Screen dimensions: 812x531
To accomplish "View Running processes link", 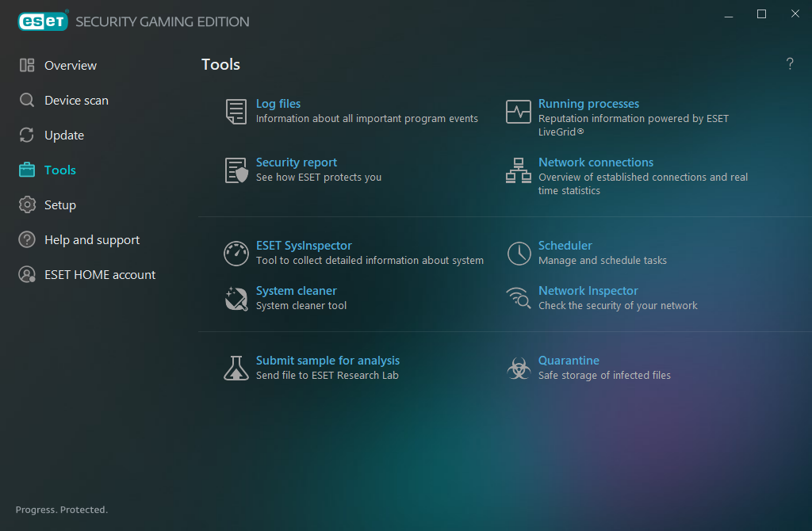I will pos(588,104).
